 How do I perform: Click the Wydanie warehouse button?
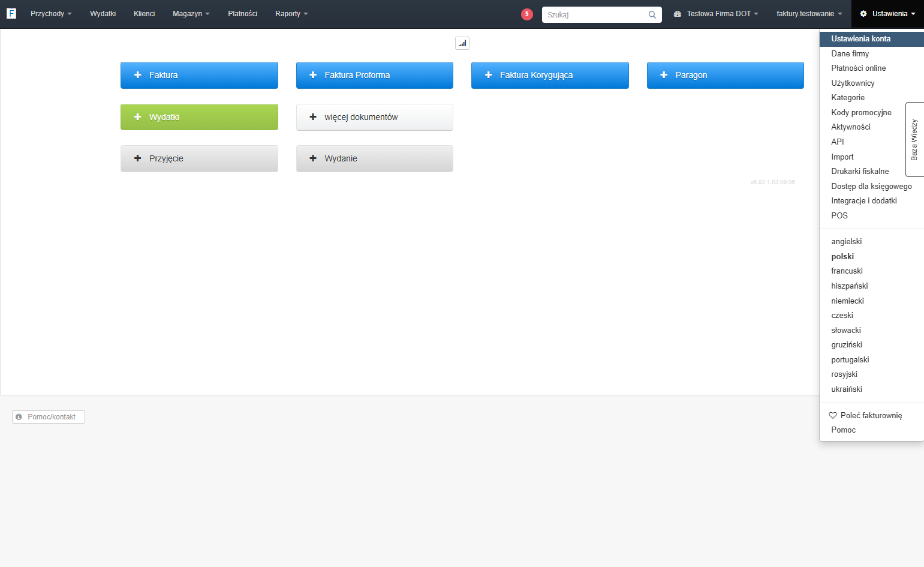coord(375,158)
